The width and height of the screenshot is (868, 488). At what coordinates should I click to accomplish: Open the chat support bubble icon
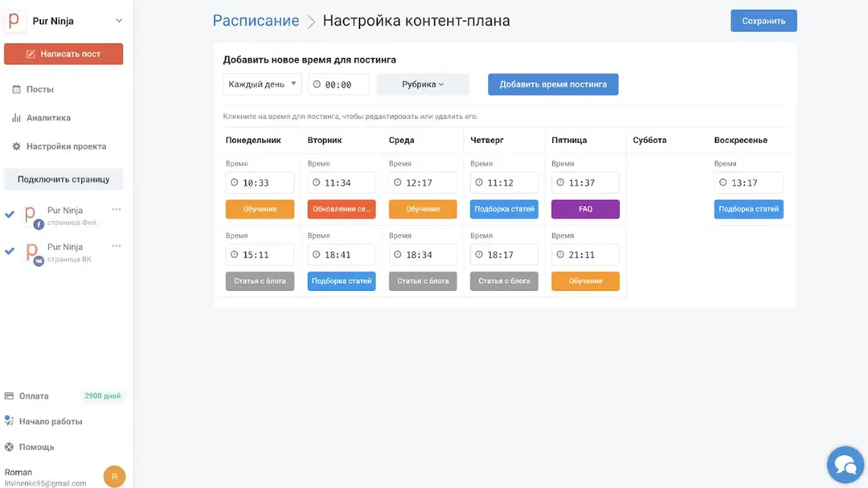pos(845,465)
